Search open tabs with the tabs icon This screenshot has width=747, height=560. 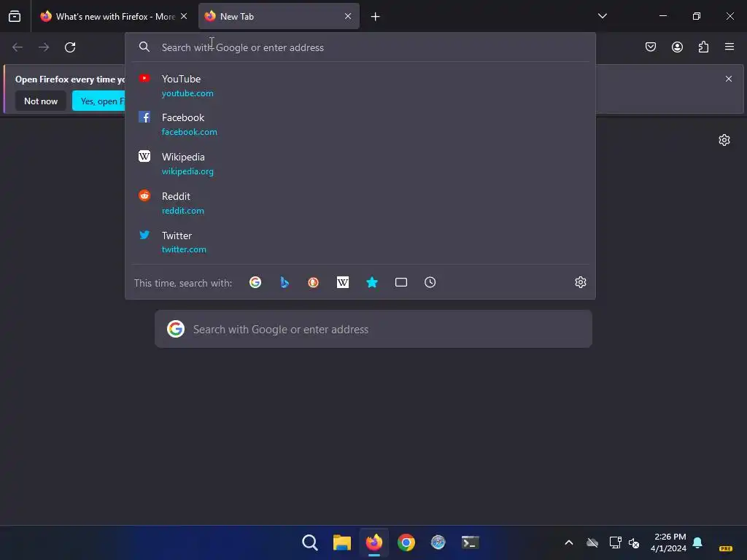(401, 282)
